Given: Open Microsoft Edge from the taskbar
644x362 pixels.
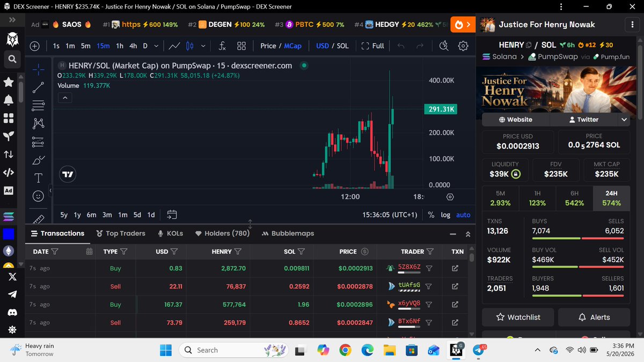Looking at the screenshot, I should tap(367, 350).
